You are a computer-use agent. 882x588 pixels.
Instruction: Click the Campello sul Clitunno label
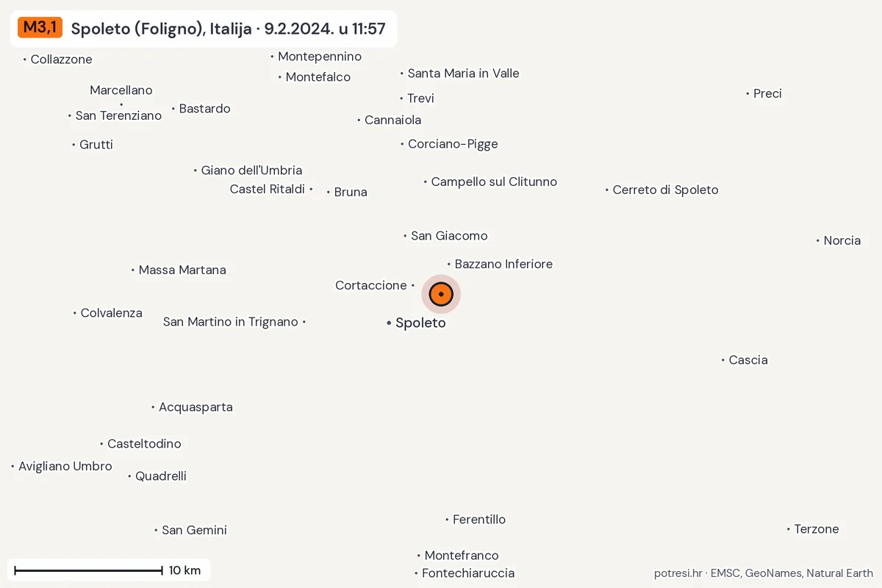click(494, 182)
